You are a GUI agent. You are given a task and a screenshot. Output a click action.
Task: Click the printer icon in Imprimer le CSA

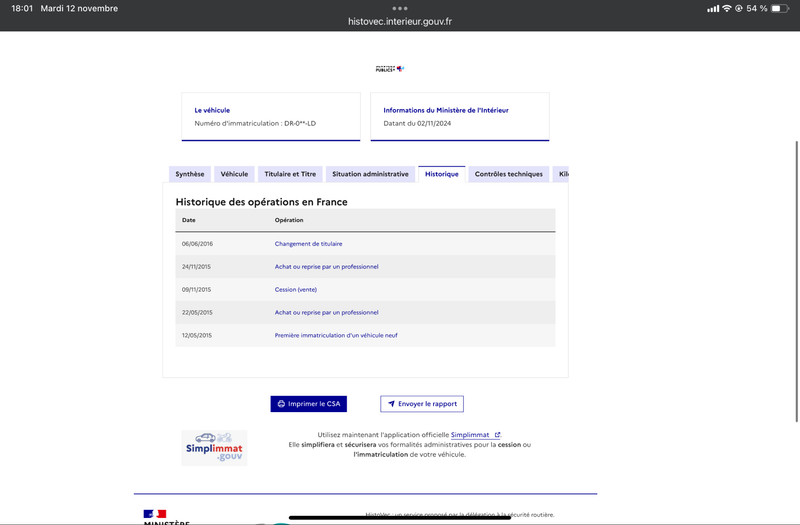coord(281,404)
